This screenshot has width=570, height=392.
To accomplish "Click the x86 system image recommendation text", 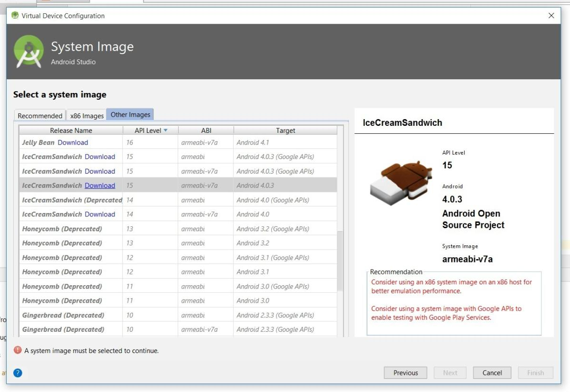I will point(451,286).
